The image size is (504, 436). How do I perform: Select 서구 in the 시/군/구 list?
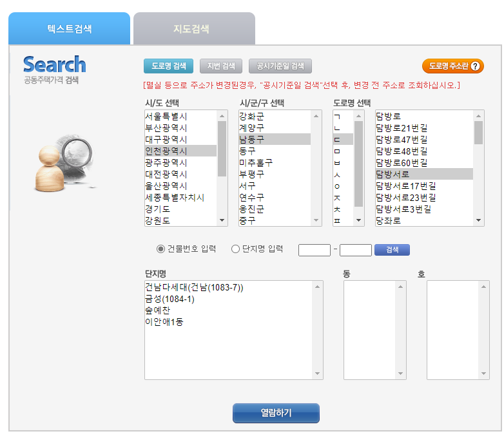click(x=275, y=185)
